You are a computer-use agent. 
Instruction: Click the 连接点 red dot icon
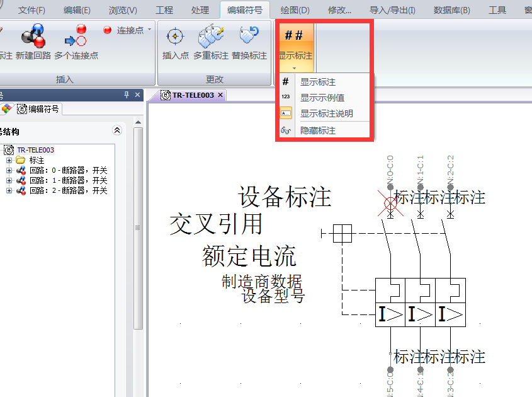(107, 30)
